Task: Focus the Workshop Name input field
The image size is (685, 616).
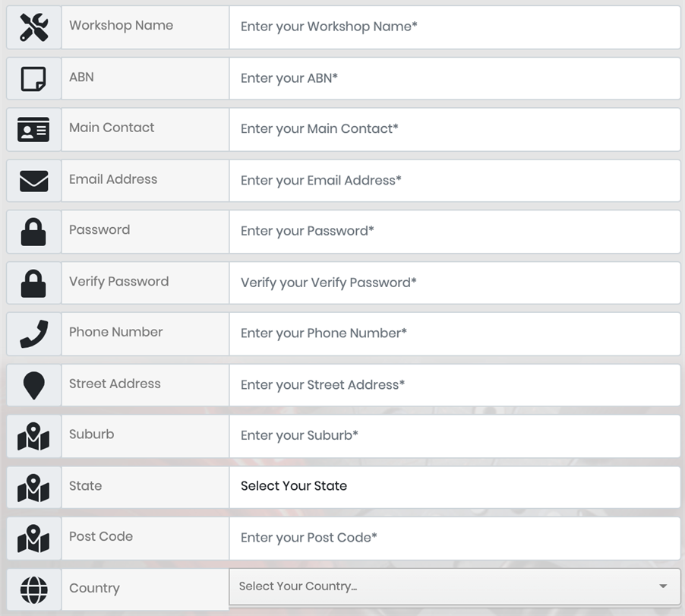Action: pyautogui.click(x=455, y=27)
